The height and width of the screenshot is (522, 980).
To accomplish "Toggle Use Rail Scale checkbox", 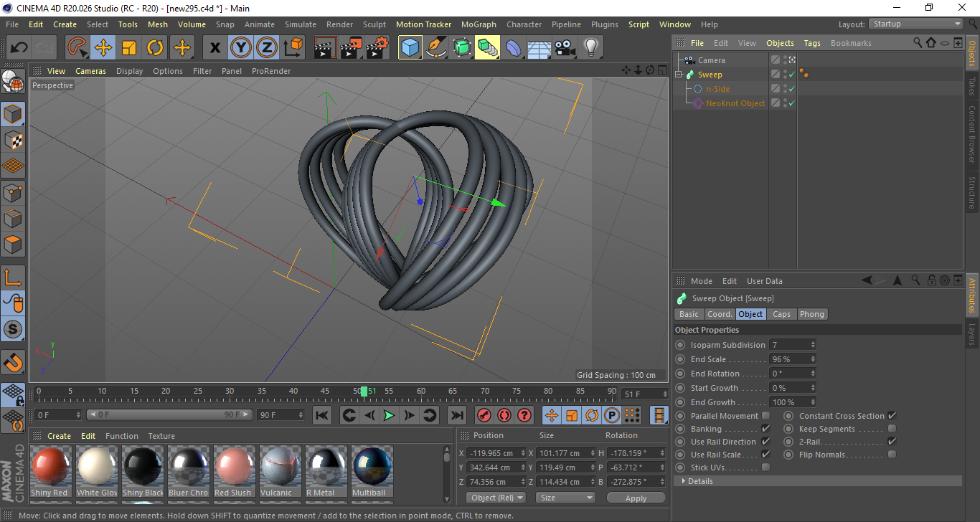I will (x=766, y=455).
